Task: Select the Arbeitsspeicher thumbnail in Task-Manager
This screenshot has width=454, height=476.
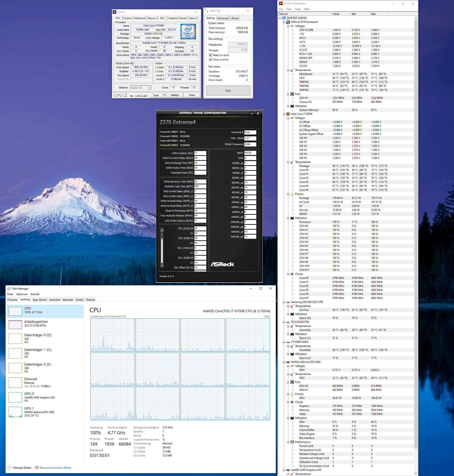Action: click(15, 324)
